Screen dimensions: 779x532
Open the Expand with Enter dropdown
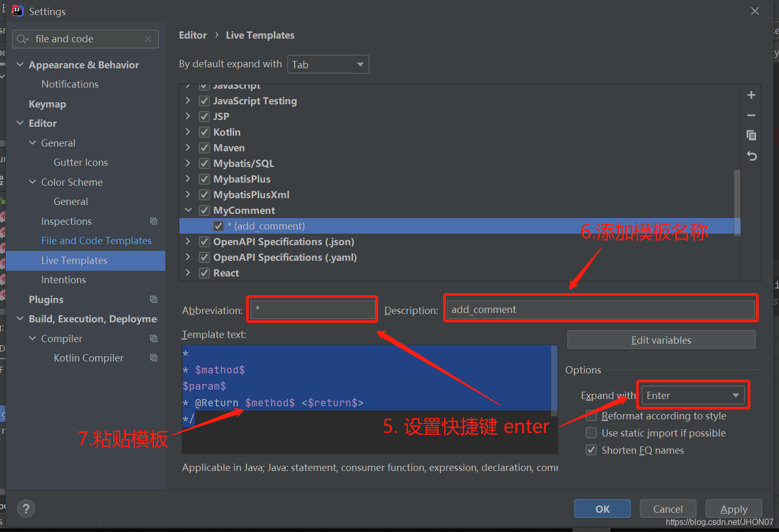coord(692,395)
